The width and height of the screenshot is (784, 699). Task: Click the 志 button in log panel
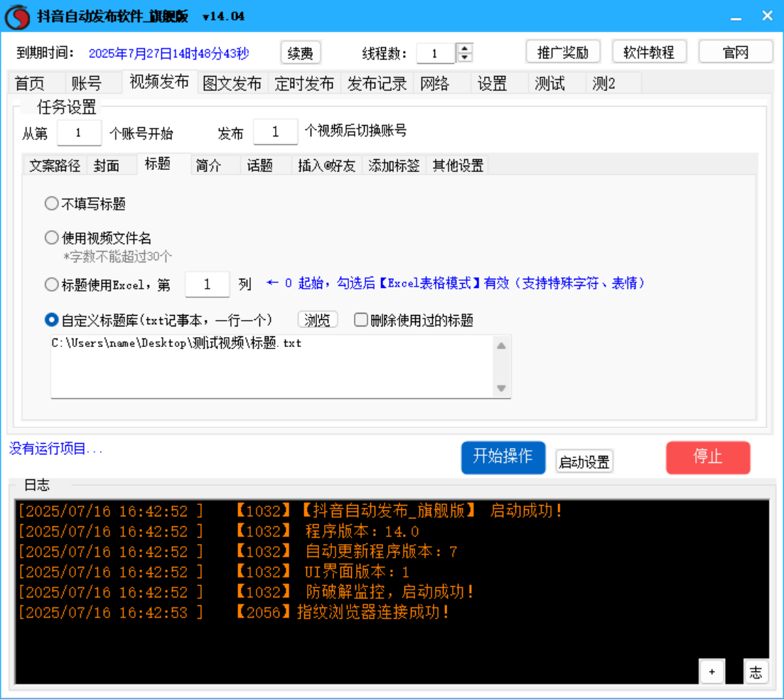(756, 671)
